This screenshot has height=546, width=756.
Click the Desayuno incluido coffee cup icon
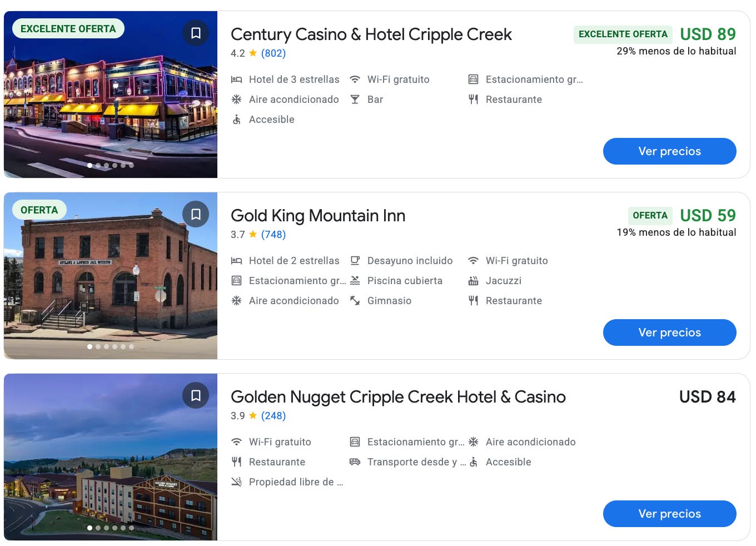pyautogui.click(x=355, y=261)
